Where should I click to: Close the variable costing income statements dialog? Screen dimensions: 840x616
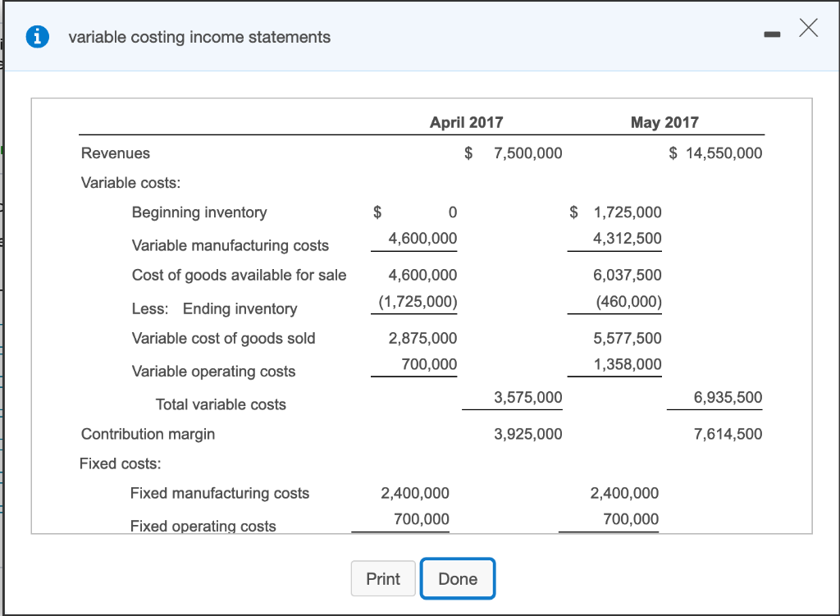coord(808,28)
